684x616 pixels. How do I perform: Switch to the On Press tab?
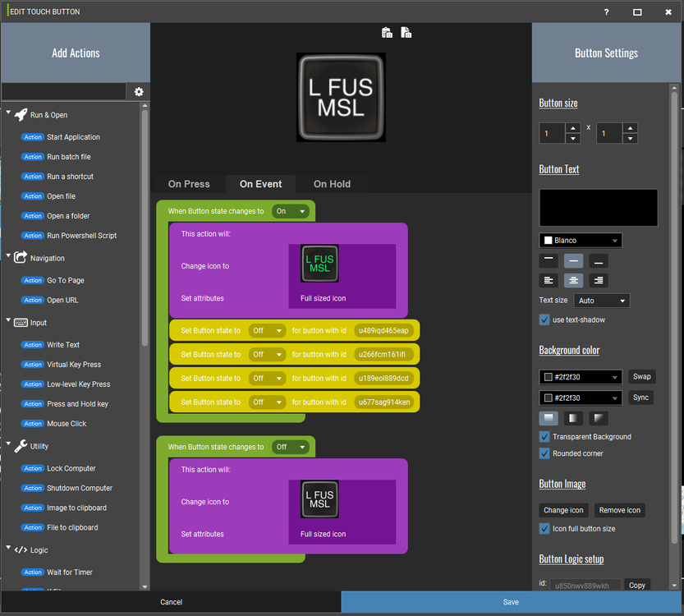tap(189, 184)
